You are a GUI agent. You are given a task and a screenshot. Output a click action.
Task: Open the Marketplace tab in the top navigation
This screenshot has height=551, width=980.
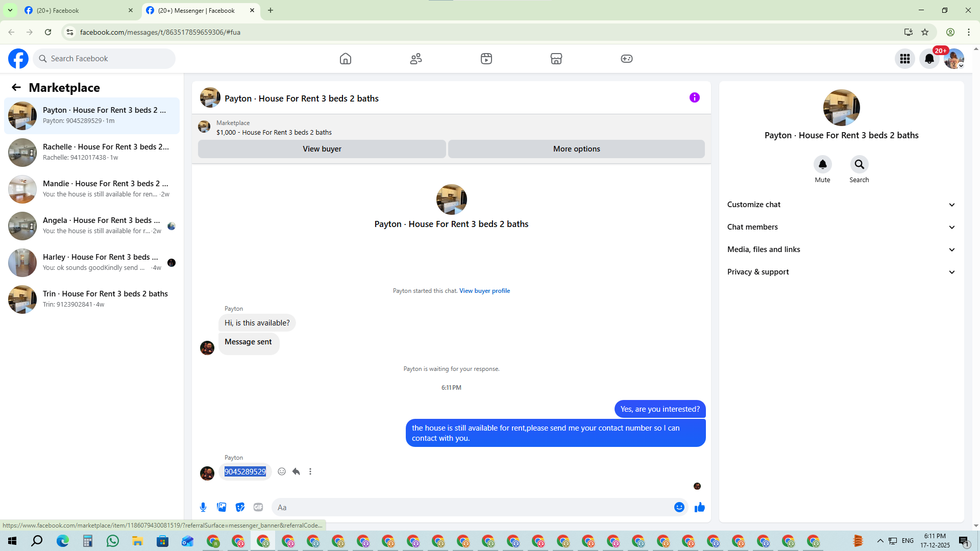coord(556,59)
